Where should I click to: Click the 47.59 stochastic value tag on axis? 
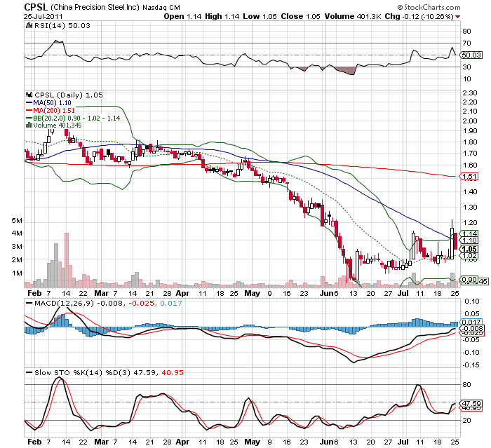pyautogui.click(x=471, y=404)
